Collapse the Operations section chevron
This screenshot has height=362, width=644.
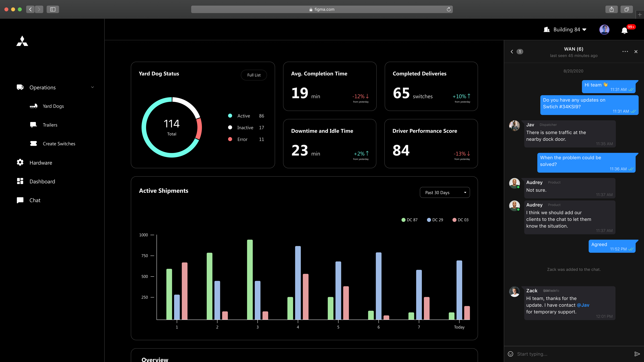point(92,87)
